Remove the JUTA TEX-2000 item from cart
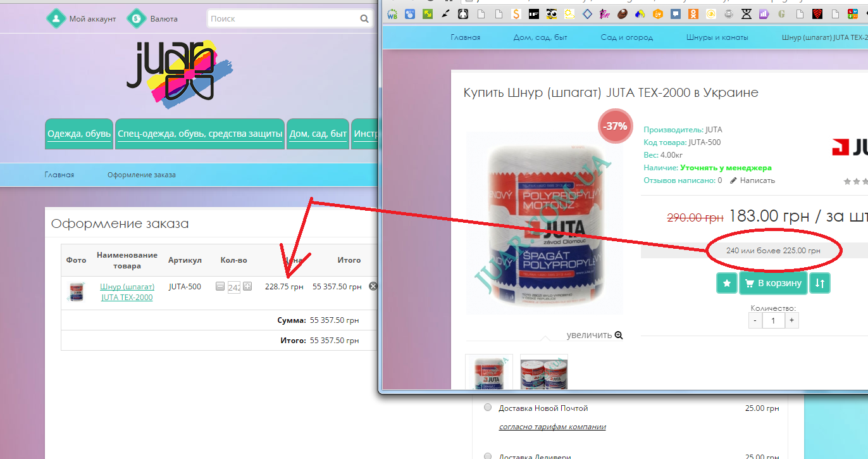The height and width of the screenshot is (459, 868). (x=373, y=286)
